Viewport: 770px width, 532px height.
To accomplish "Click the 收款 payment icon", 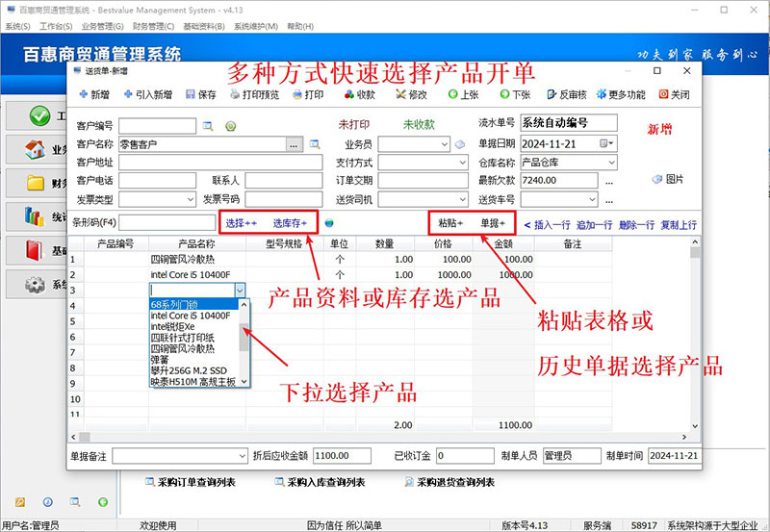I will pos(348,94).
